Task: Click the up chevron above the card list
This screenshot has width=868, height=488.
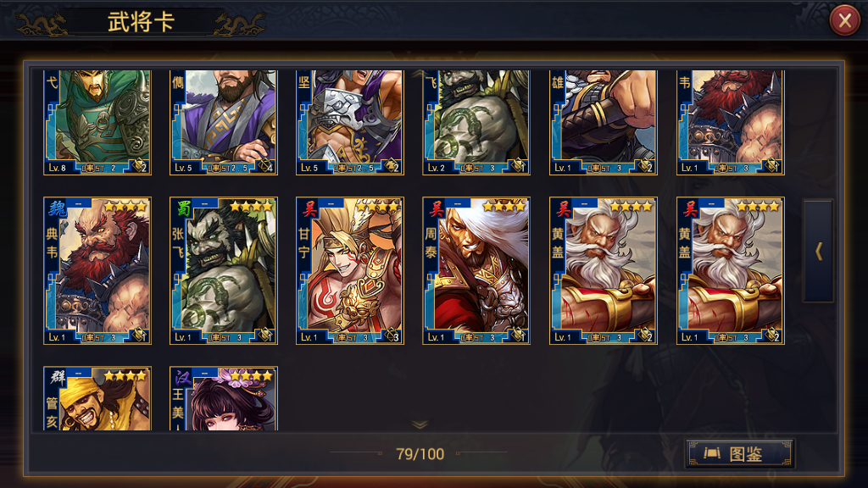Action: tap(419, 73)
